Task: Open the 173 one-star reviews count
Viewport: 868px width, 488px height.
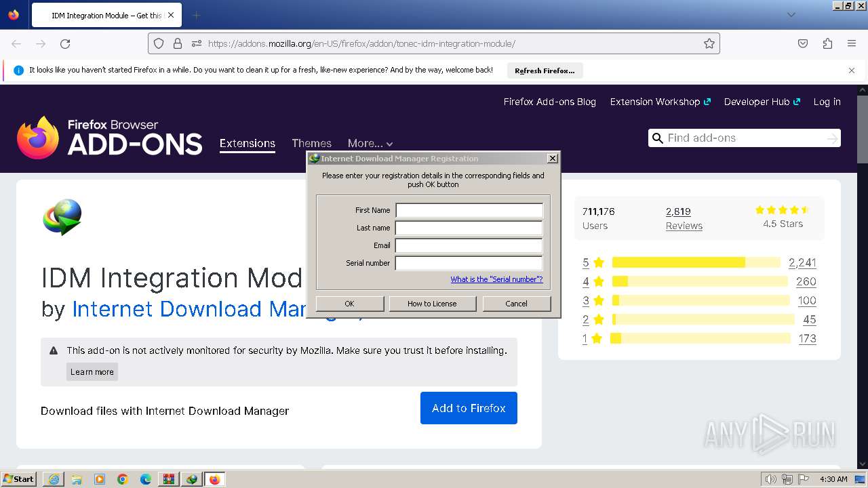Action: click(x=807, y=338)
